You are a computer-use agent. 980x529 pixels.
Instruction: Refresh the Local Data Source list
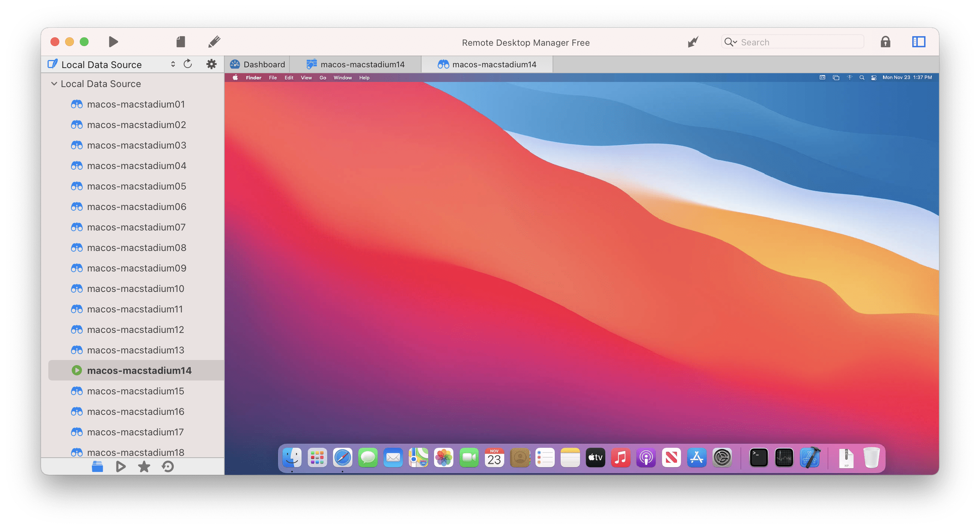pyautogui.click(x=188, y=64)
